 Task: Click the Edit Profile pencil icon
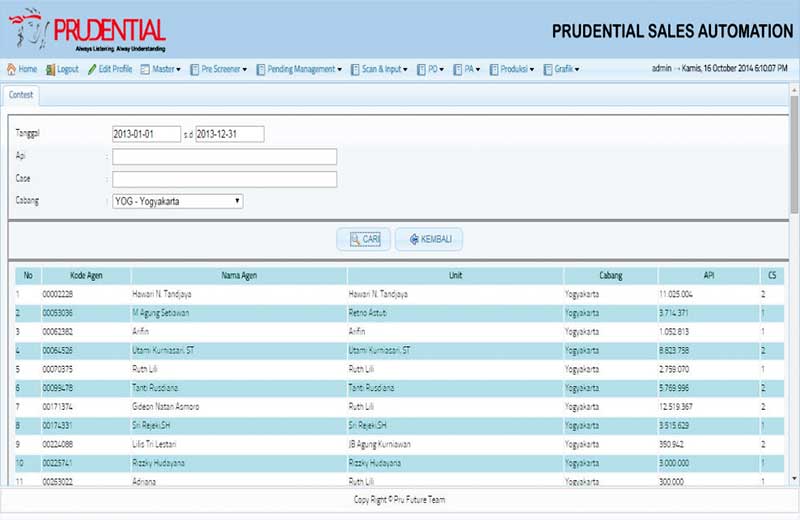91,69
